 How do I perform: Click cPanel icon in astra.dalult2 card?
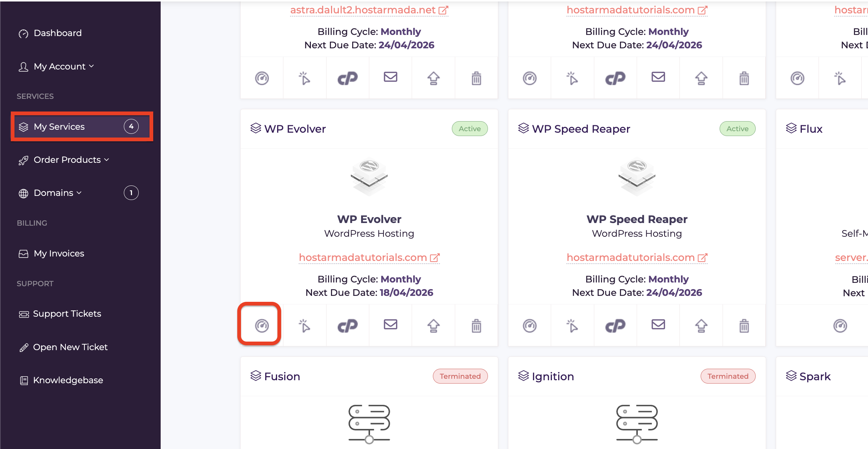coord(347,78)
